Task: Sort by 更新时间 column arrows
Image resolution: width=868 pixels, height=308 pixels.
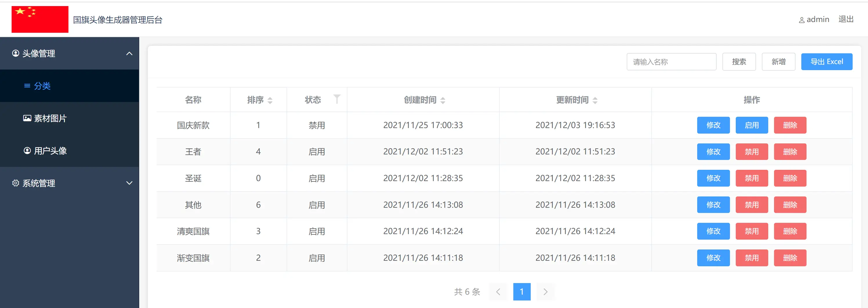Action: tap(595, 100)
